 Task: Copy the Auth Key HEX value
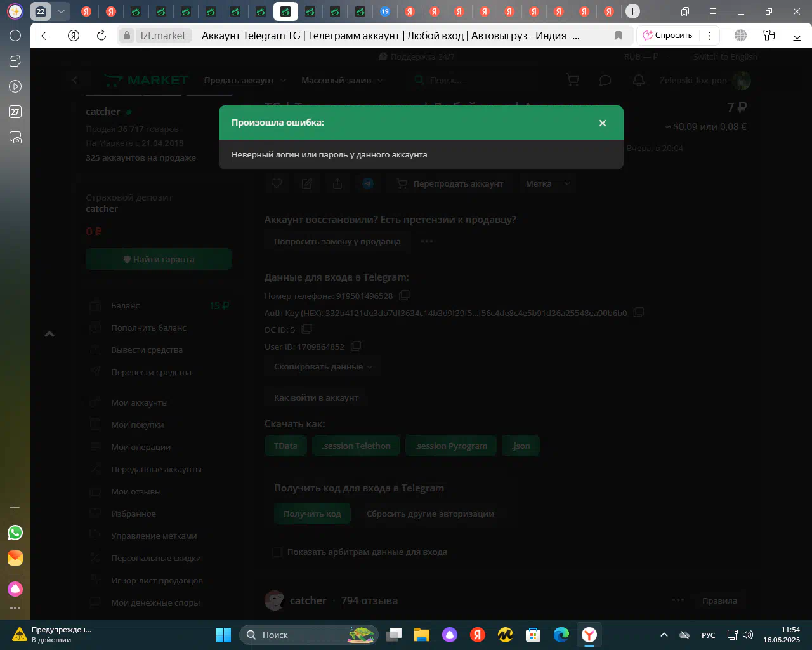639,312
